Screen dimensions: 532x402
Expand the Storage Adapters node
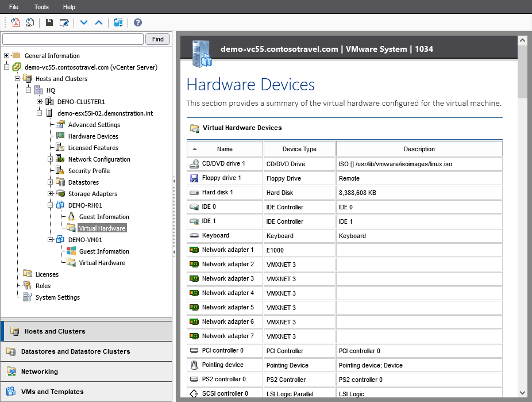tap(50, 194)
